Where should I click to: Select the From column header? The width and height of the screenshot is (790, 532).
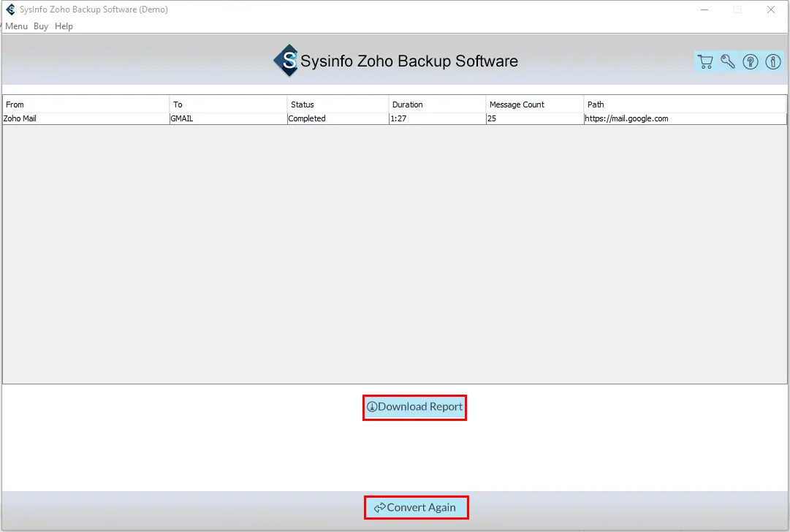coord(86,104)
